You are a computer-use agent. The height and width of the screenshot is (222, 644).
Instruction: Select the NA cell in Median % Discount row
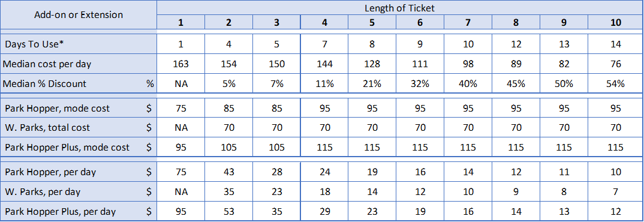180,83
